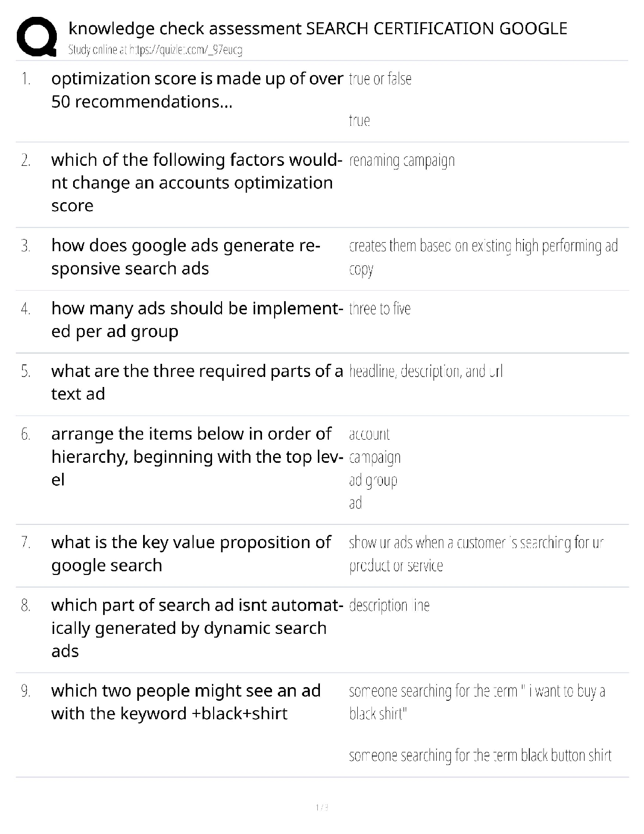Open the quizlet.com study link

coord(155,50)
